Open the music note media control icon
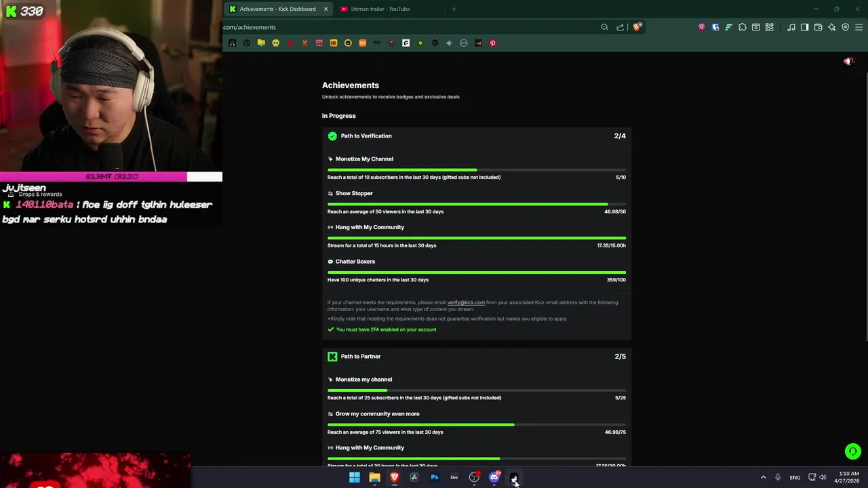Screen dimensions: 868x488 (x=791, y=27)
